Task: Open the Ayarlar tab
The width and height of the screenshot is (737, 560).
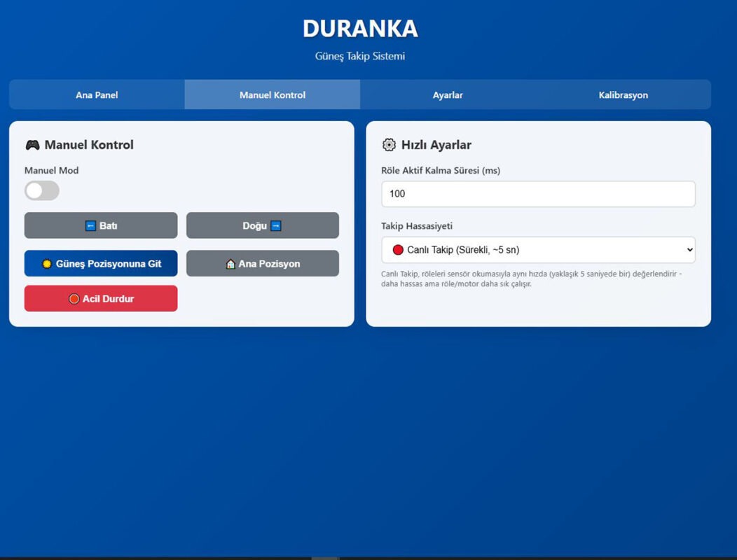Action: tap(448, 95)
